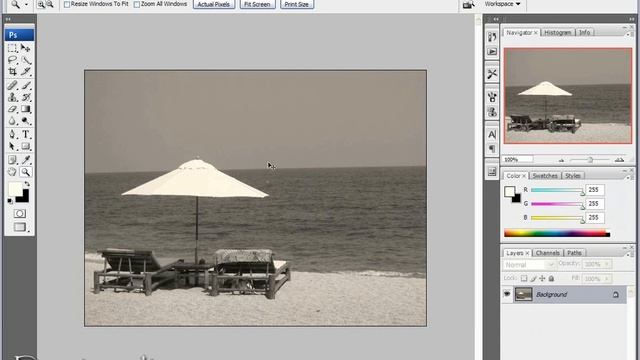Open the Layer Comps panel icon in dock
This screenshot has width=640, height=360.
(492, 172)
